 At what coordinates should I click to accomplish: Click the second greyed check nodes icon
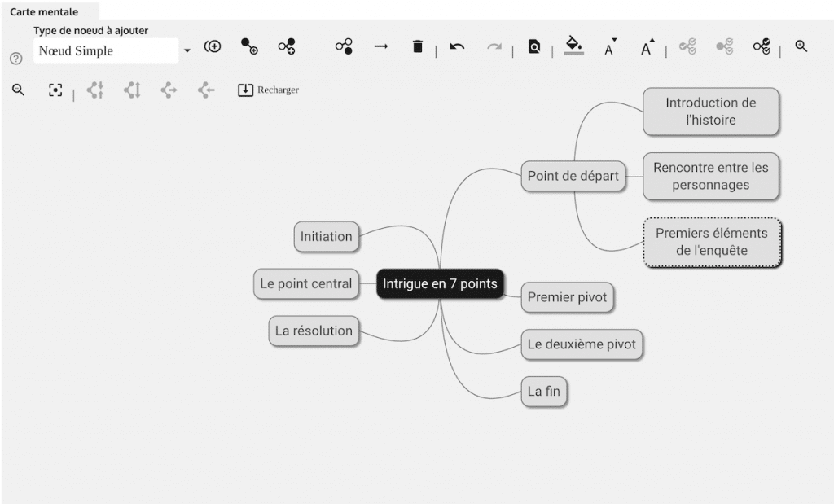tap(724, 46)
